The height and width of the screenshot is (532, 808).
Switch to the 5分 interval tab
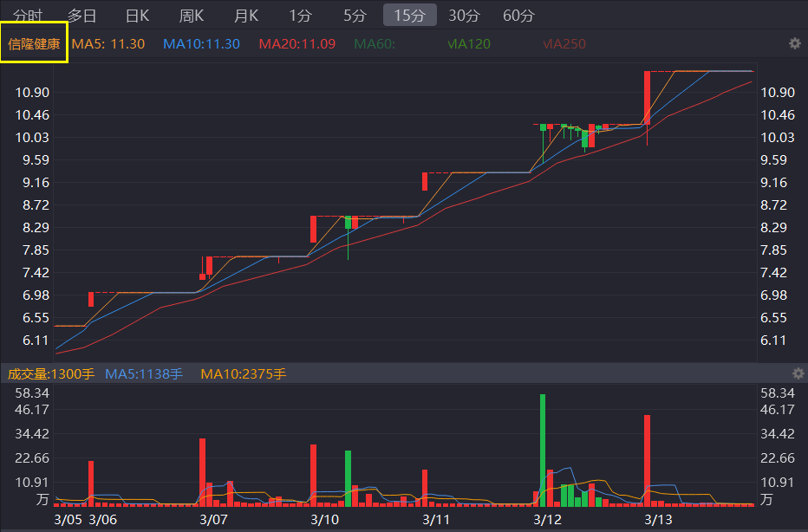point(355,16)
